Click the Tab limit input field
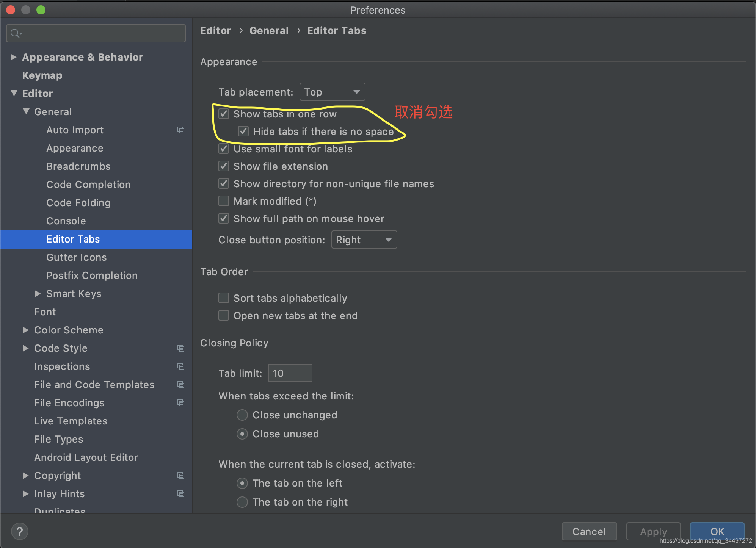The image size is (756, 548). point(290,373)
